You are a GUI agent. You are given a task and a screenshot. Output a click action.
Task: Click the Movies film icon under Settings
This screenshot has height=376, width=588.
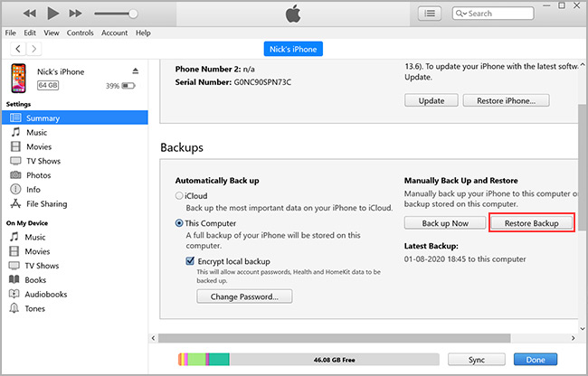[x=15, y=146]
